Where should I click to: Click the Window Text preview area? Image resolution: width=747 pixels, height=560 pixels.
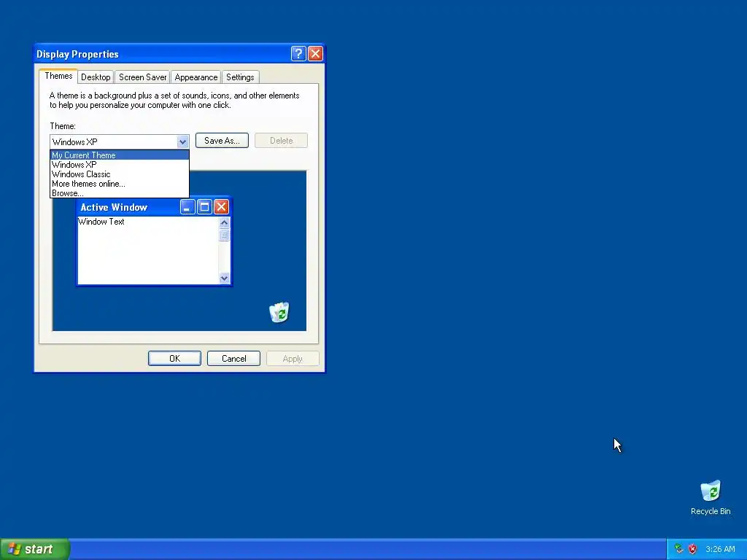point(147,251)
